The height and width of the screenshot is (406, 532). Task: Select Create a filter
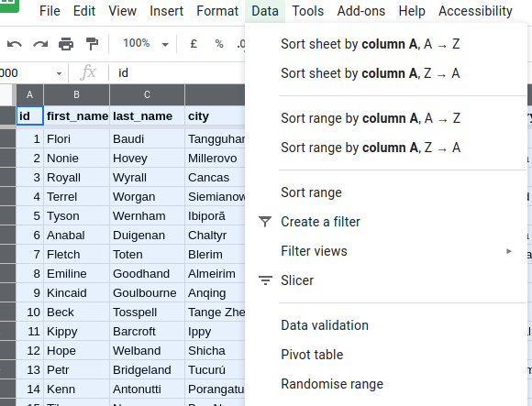[386, 222]
